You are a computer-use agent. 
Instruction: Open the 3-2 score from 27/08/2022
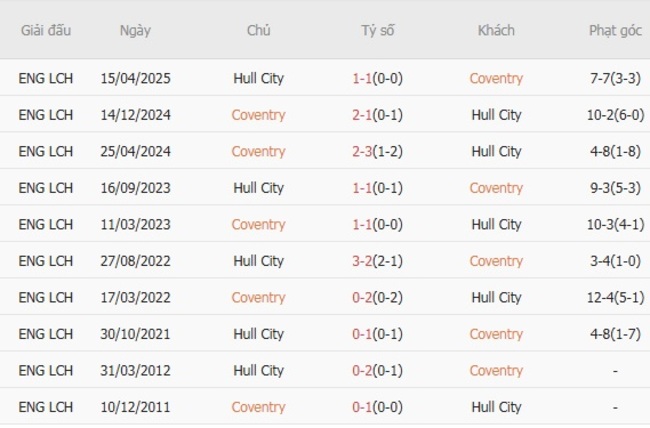click(x=378, y=261)
